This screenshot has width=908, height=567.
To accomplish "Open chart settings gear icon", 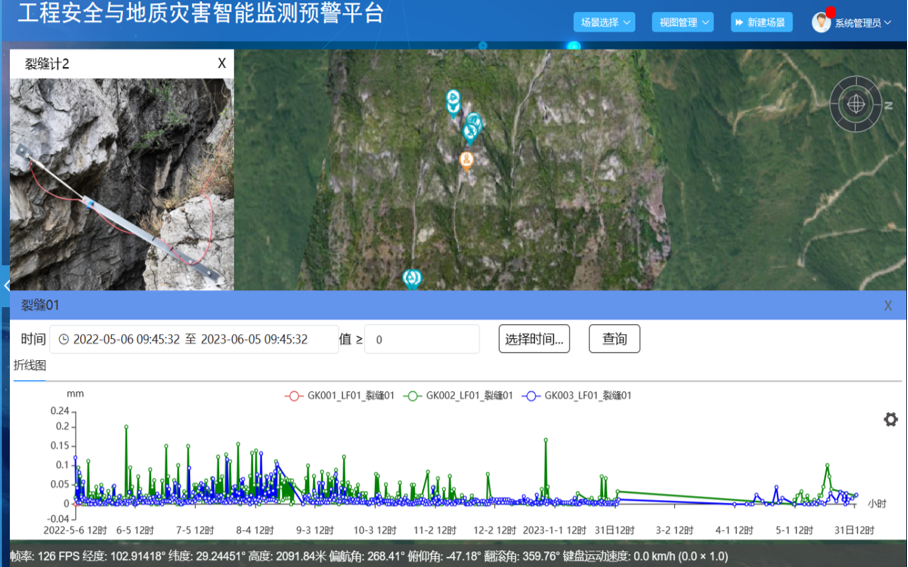I will (890, 420).
